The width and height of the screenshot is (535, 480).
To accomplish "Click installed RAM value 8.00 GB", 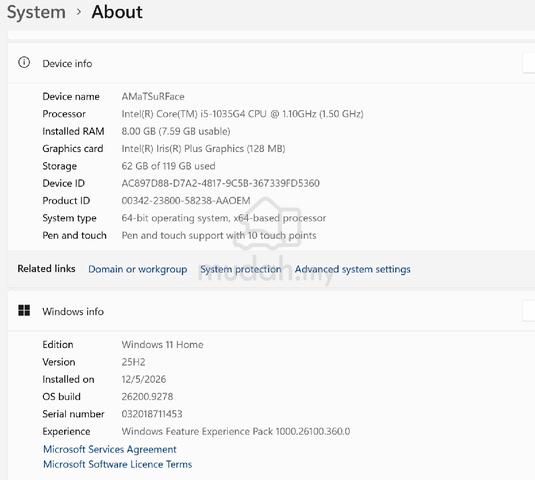I will [176, 131].
